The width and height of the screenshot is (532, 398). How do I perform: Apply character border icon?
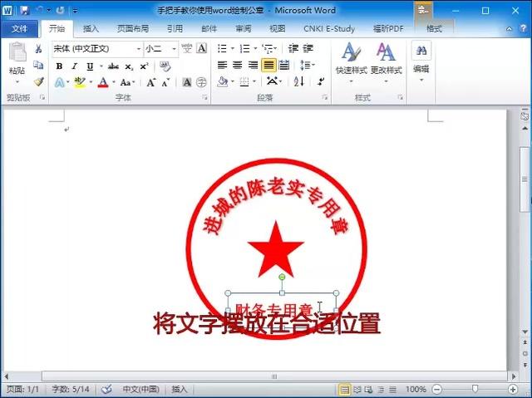click(201, 48)
